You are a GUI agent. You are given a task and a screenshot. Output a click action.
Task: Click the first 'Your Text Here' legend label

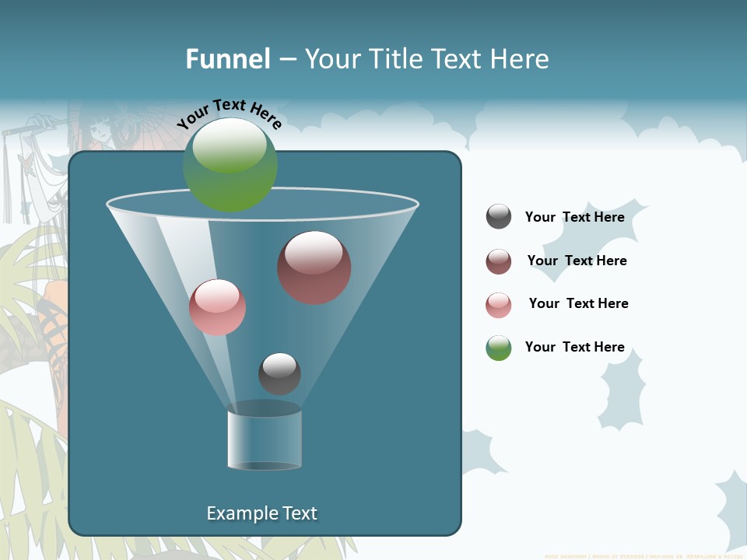pos(575,217)
